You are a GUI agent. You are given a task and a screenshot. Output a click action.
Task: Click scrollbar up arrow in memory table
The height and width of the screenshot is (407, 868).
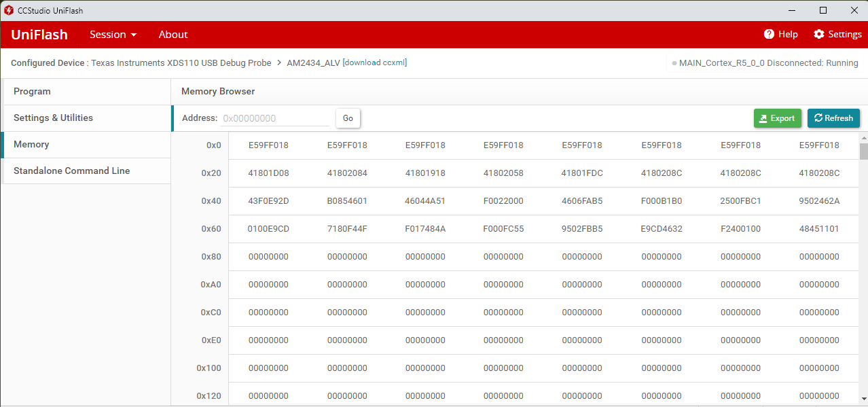863,138
